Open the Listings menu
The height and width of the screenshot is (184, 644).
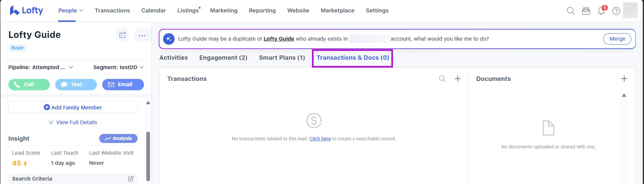coord(188,10)
